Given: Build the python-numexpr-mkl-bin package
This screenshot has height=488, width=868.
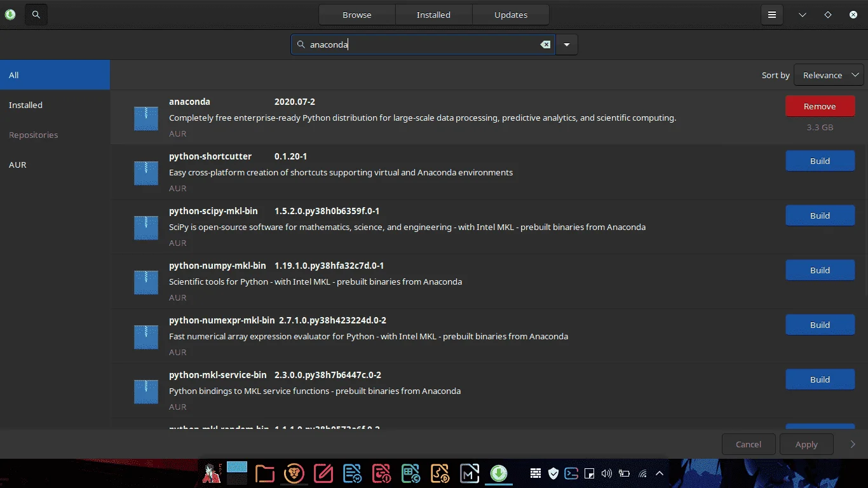Looking at the screenshot, I should tap(820, 325).
